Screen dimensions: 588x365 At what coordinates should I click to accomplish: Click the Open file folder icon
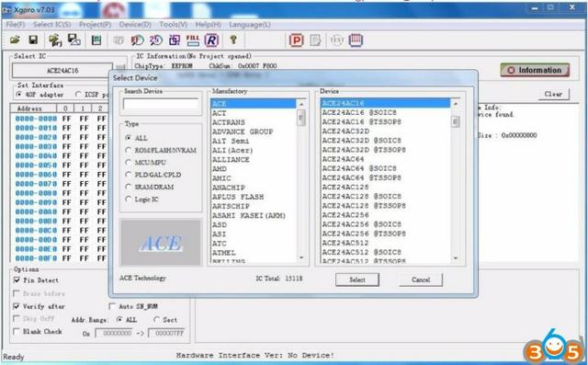15,40
